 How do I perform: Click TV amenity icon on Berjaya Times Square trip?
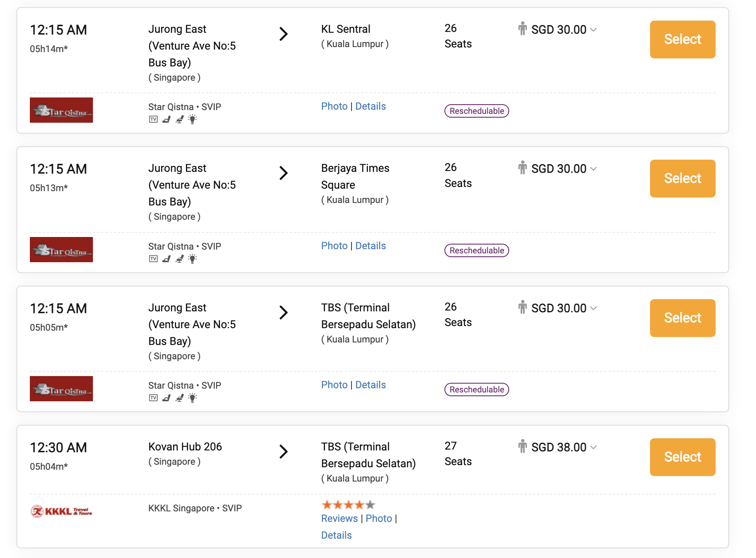[153, 259]
